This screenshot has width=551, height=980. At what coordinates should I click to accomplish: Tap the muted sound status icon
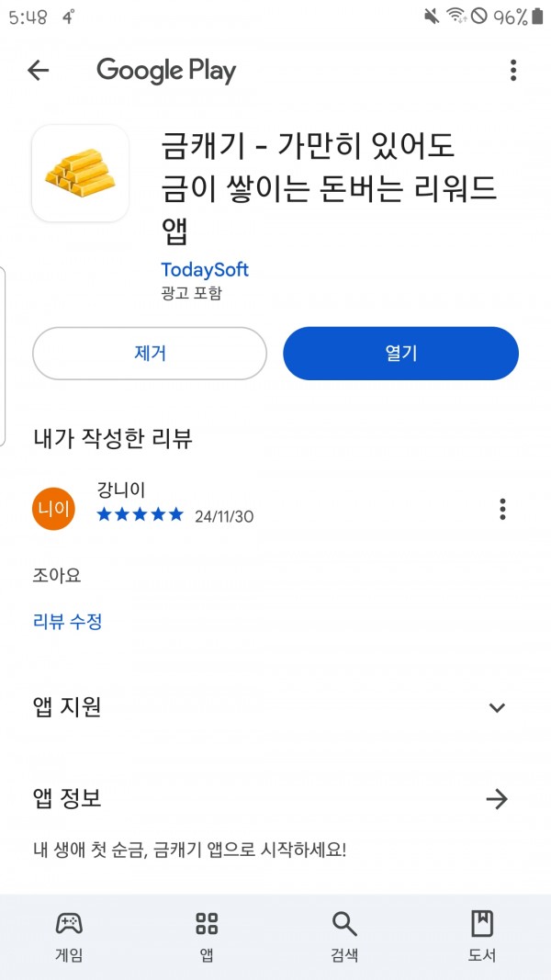(431, 17)
